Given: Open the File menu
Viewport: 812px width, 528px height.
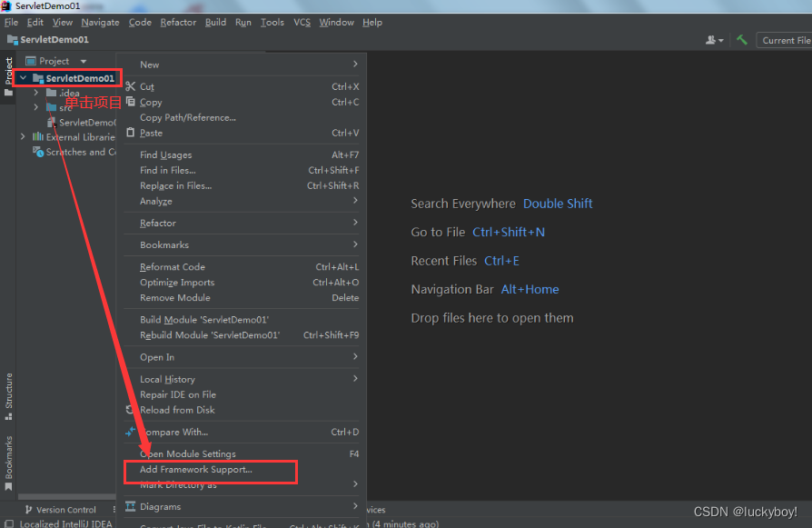Looking at the screenshot, I should pos(11,23).
